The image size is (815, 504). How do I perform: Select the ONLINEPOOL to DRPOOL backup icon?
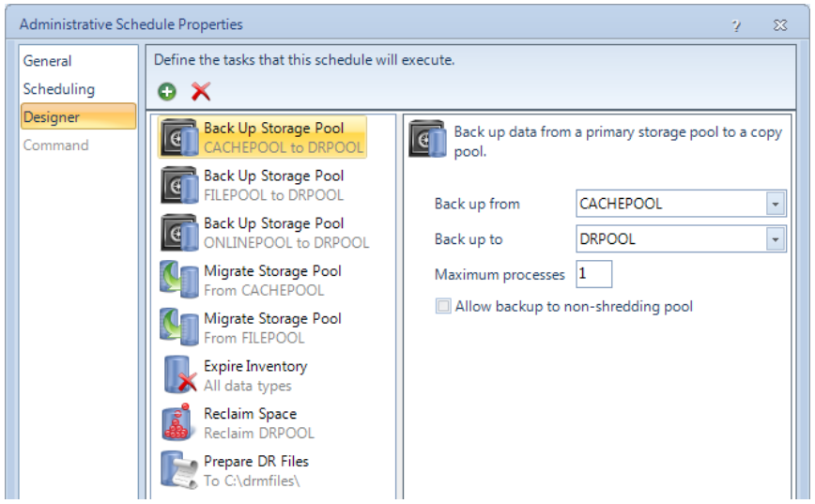[x=179, y=233]
